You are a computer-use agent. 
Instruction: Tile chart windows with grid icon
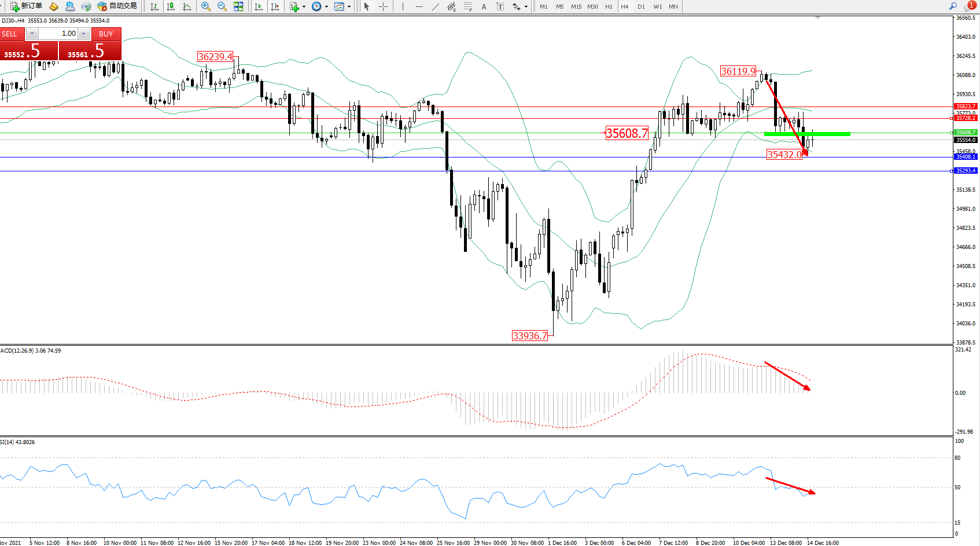point(238,6)
